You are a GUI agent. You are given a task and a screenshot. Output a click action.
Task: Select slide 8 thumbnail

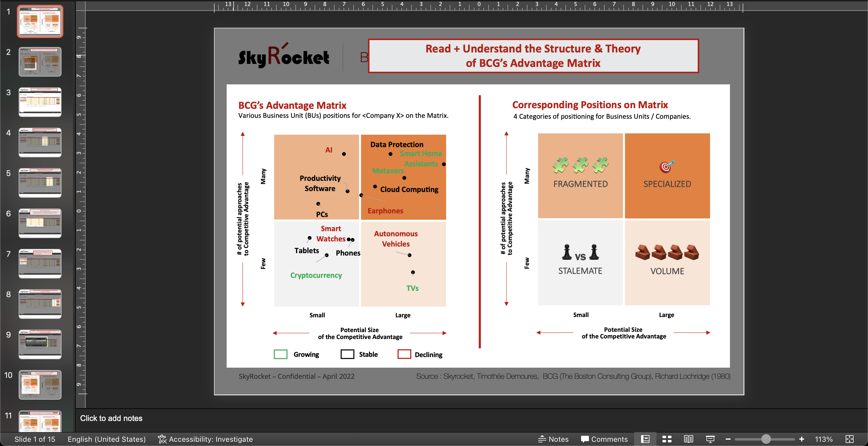click(x=40, y=304)
